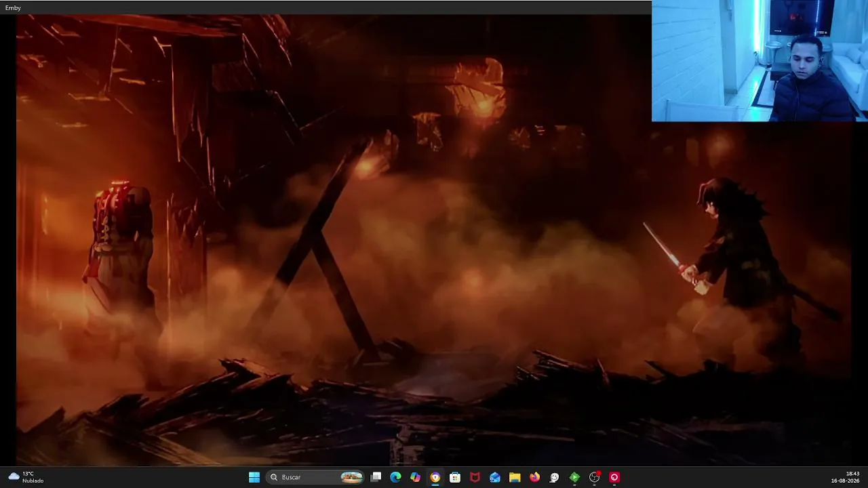868x488 pixels.
Task: Open the red circular recorder taskbar icon
Action: click(614, 477)
